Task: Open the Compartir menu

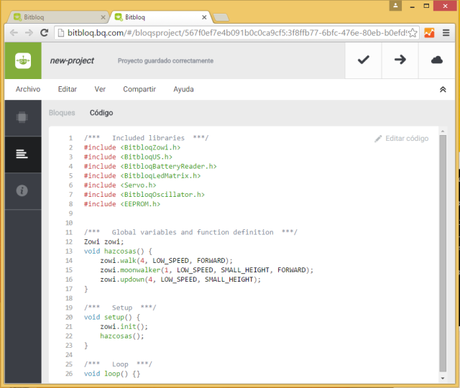Action: [x=139, y=89]
